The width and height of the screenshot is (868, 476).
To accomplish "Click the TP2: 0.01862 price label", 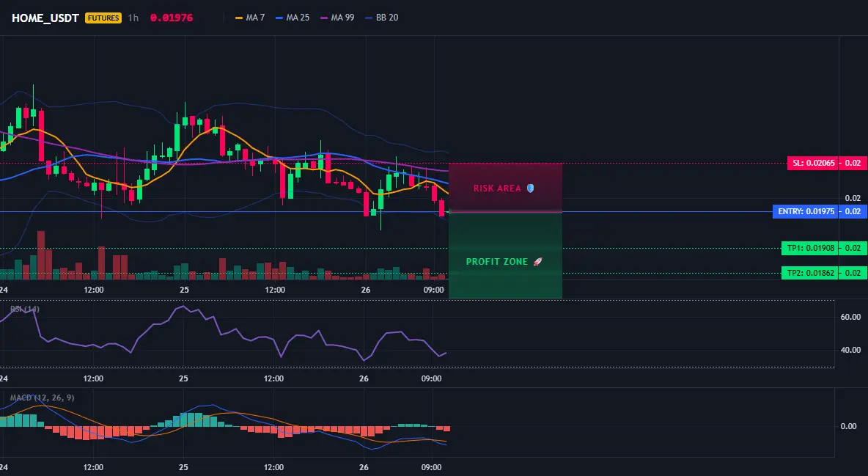I will click(x=809, y=273).
